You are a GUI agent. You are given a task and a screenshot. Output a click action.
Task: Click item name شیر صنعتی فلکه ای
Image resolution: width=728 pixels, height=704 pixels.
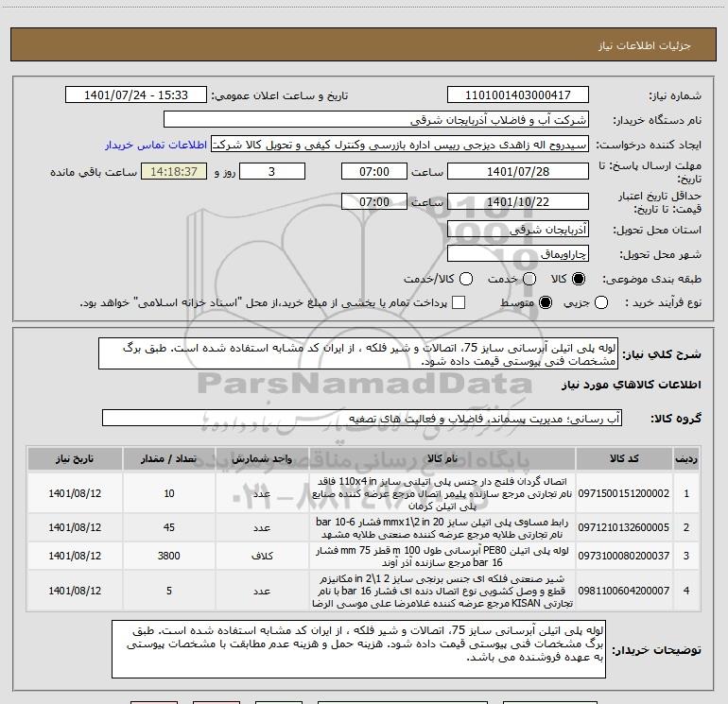(x=442, y=591)
